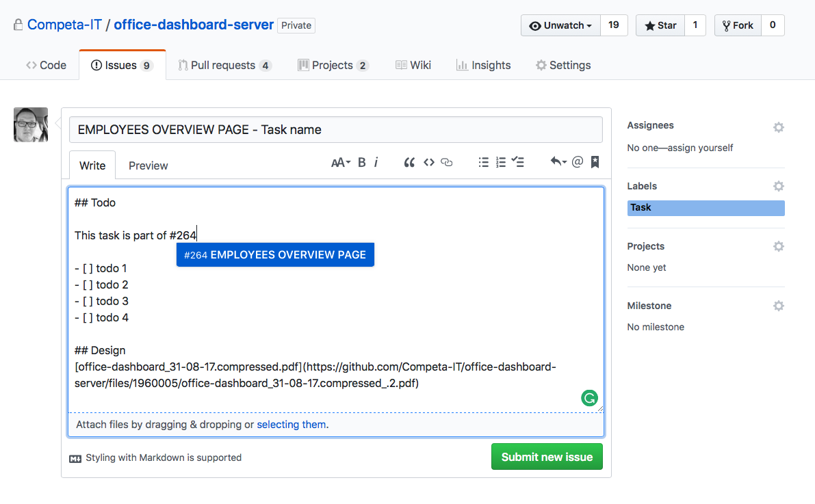Open the Pull requests tab

point(224,65)
